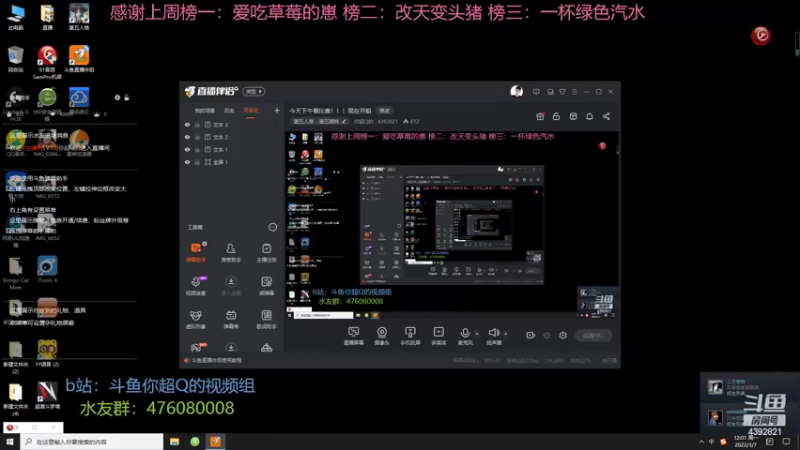Click the grey stream status button

click(593, 335)
